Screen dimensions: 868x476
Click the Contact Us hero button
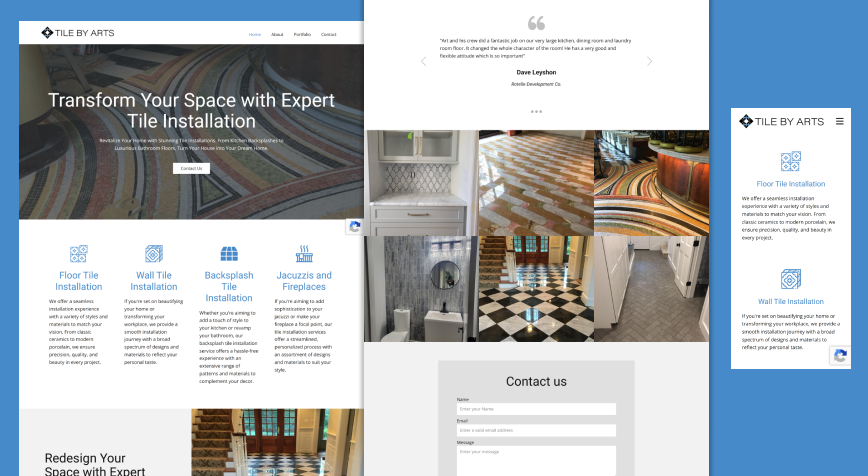[191, 168]
